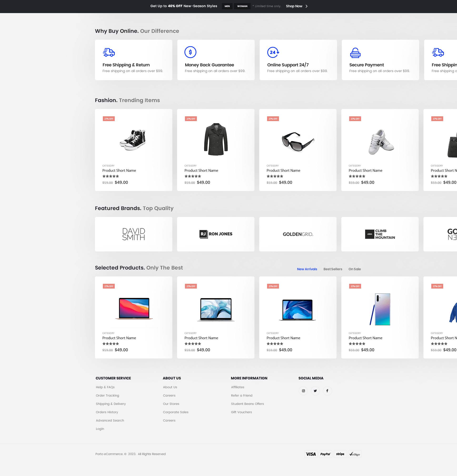Open the Facebook social icon
Image resolution: width=457 pixels, height=476 pixels.
[327, 391]
